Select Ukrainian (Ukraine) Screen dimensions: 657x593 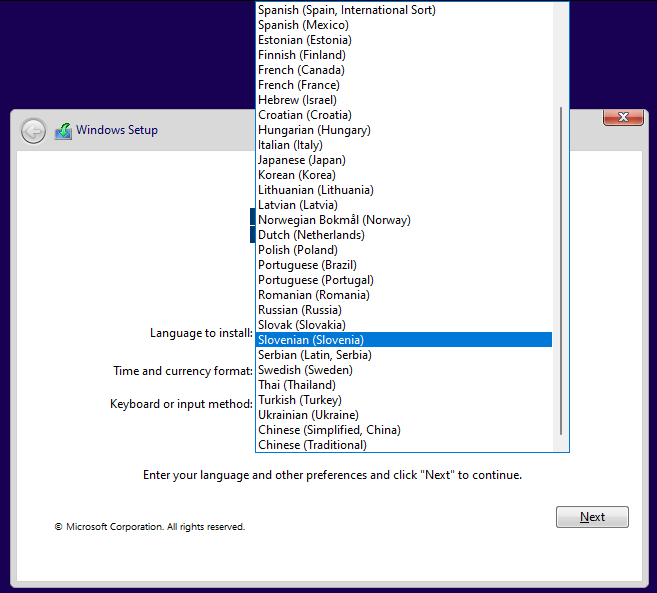[x=404, y=415]
